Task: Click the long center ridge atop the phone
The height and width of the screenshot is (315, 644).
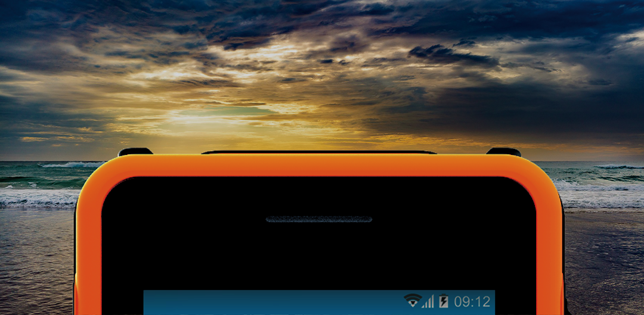Action: 318,152
